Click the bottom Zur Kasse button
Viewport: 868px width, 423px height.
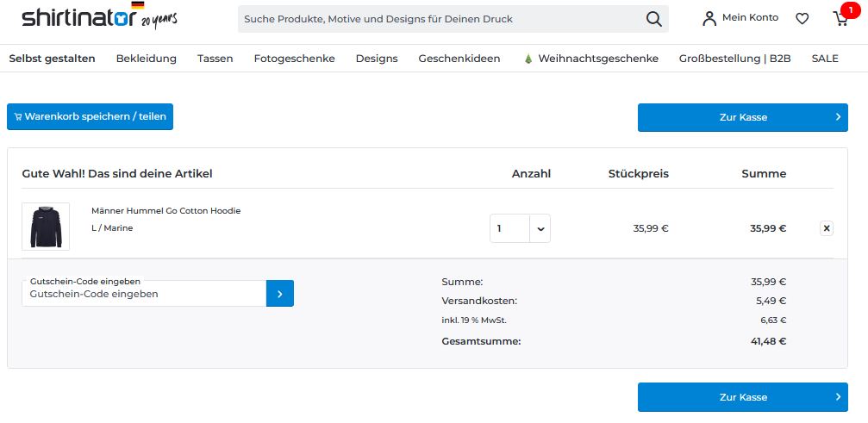coord(742,397)
